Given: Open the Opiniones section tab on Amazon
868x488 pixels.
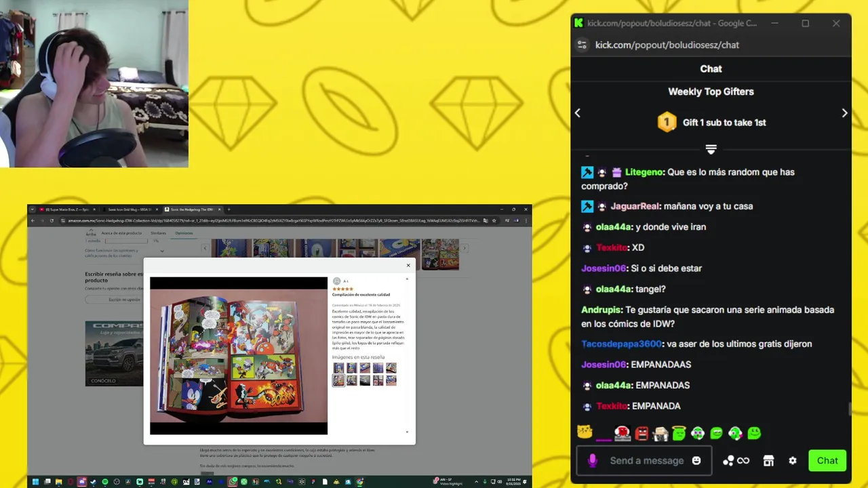Looking at the screenshot, I should (184, 232).
